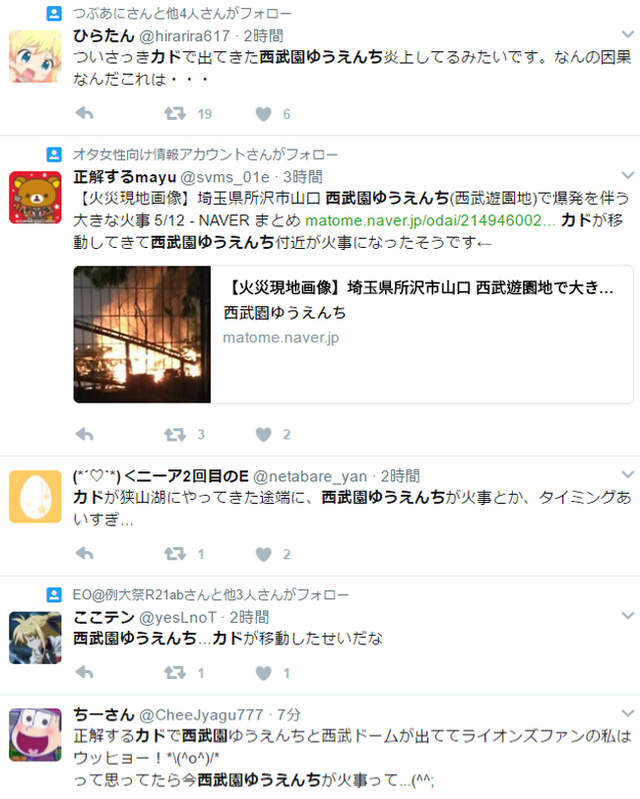Reply to the 正解するmayu tweet
Viewport: 640px width, 799px height.
85,434
